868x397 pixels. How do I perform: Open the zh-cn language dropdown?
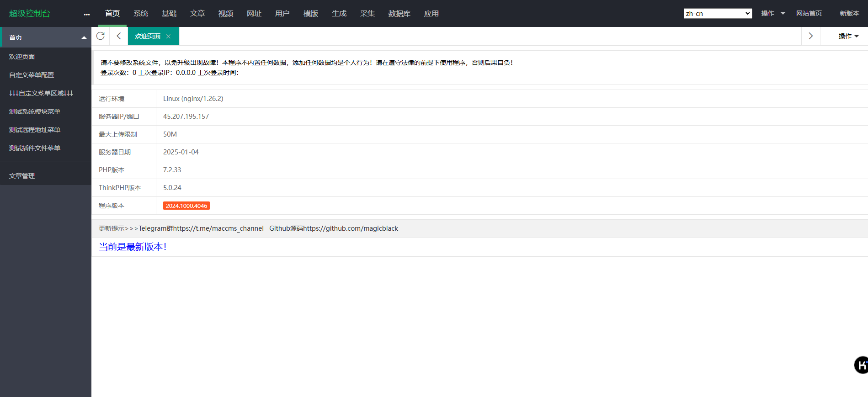718,14
